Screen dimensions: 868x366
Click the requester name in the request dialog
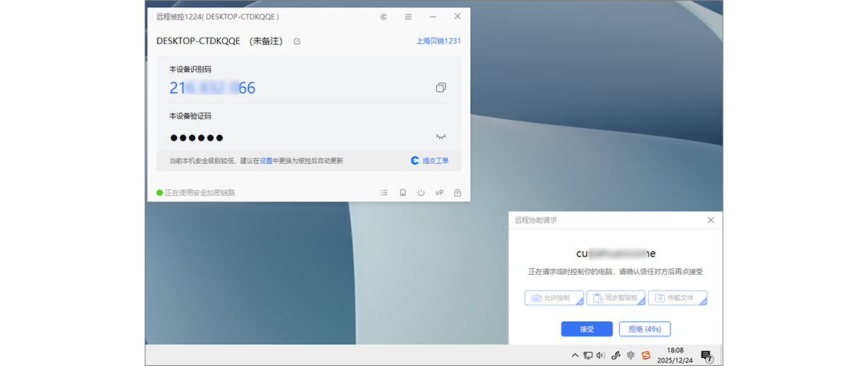[x=616, y=253]
